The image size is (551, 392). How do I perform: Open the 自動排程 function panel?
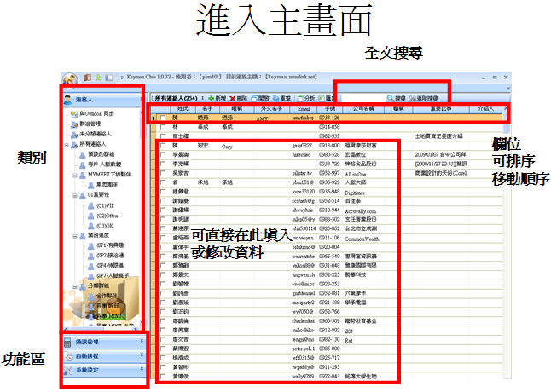[x=104, y=356]
